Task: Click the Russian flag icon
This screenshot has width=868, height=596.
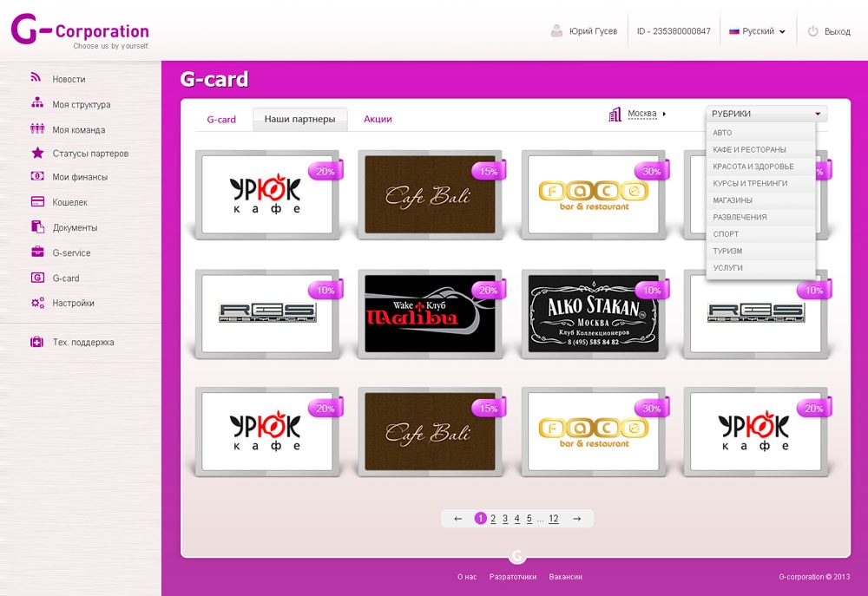Action: click(734, 31)
